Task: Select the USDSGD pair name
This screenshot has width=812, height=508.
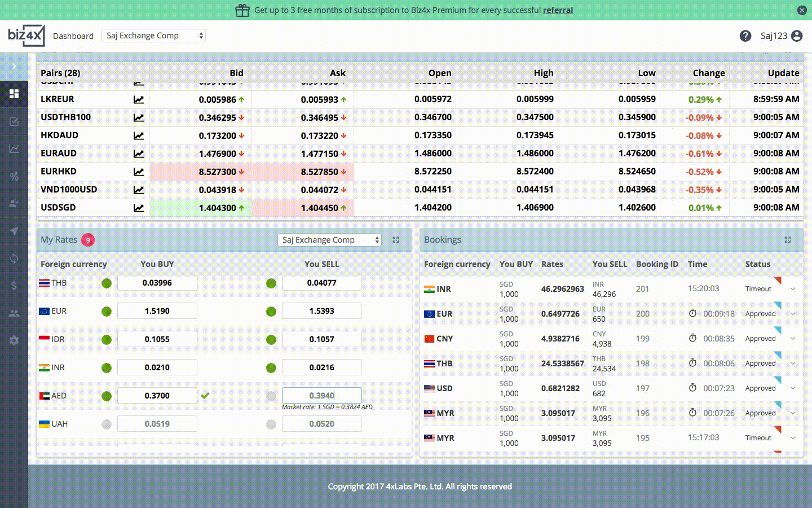Action: [58, 208]
